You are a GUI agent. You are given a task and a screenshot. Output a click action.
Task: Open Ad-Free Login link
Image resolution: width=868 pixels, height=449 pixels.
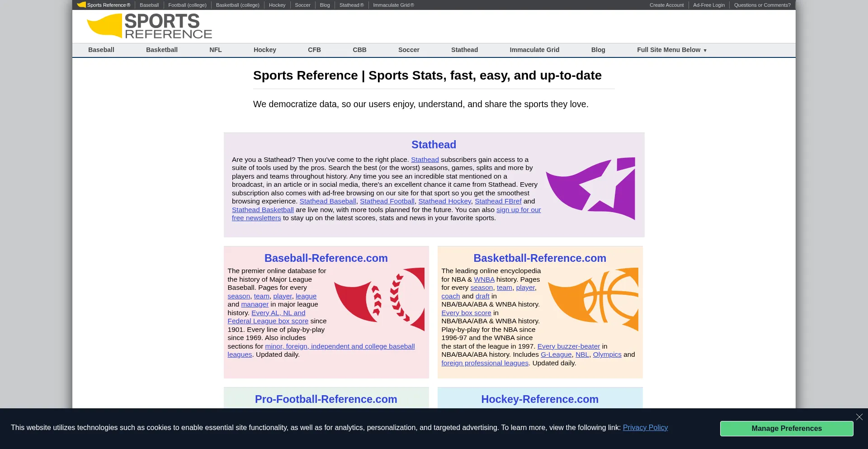(708, 5)
